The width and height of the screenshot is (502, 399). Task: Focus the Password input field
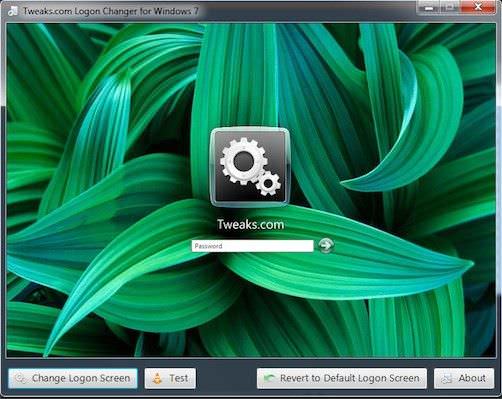coord(252,246)
